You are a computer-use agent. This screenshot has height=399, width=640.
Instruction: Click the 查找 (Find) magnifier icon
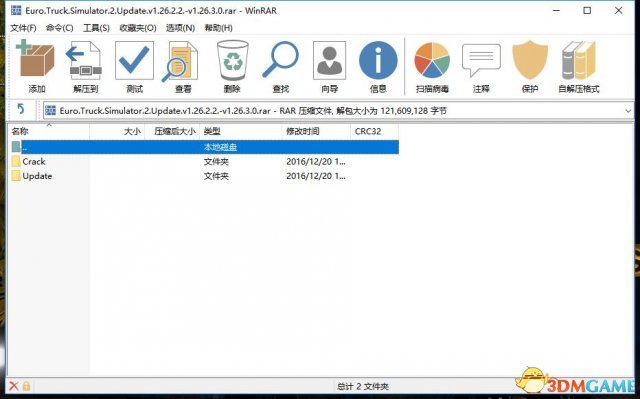[281, 60]
